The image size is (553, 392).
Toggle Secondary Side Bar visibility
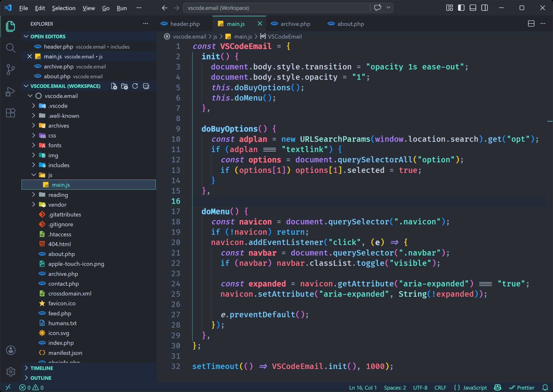point(484,8)
